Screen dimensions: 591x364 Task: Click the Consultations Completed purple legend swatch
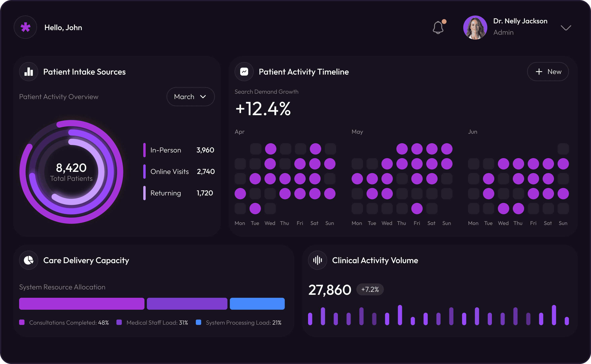22,322
